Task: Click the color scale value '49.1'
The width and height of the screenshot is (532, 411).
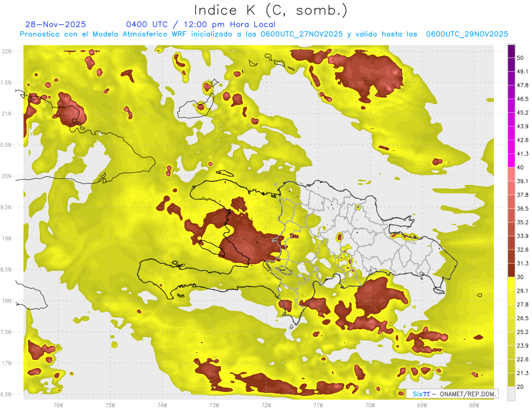Action: [523, 71]
